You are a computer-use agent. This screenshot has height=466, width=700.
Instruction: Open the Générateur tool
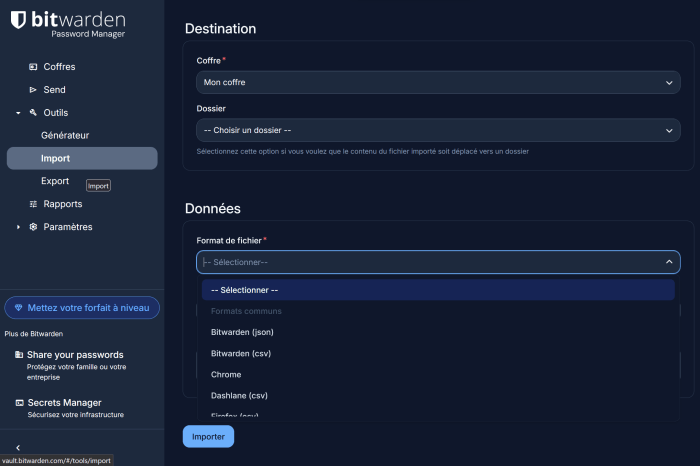coord(65,135)
